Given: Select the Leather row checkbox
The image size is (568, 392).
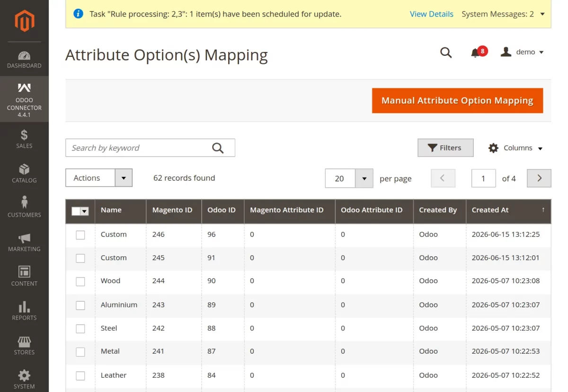Looking at the screenshot, I should 80,376.
